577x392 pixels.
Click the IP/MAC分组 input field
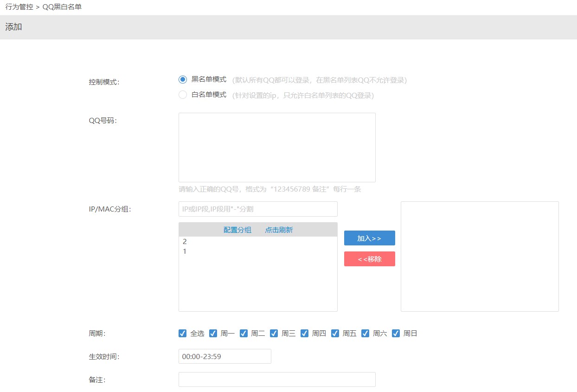pyautogui.click(x=258, y=209)
